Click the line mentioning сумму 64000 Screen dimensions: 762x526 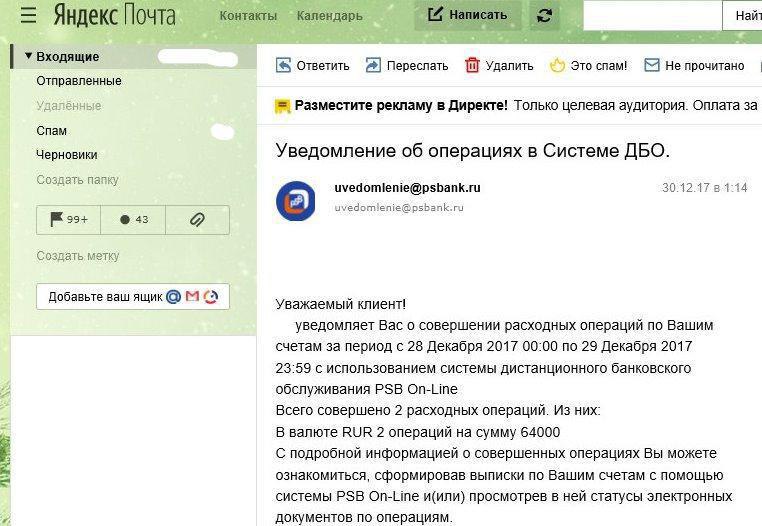(418, 432)
